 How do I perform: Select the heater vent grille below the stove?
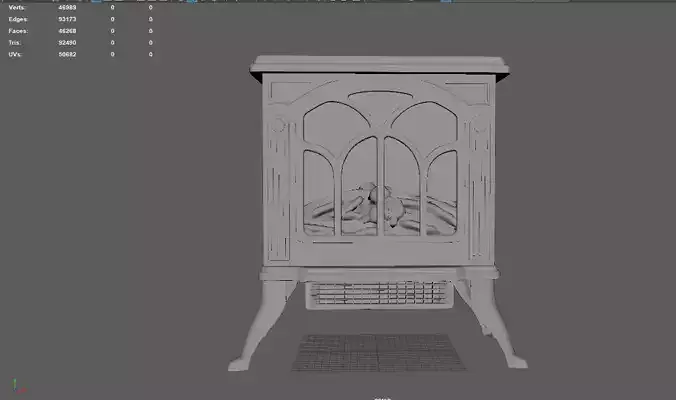379,294
